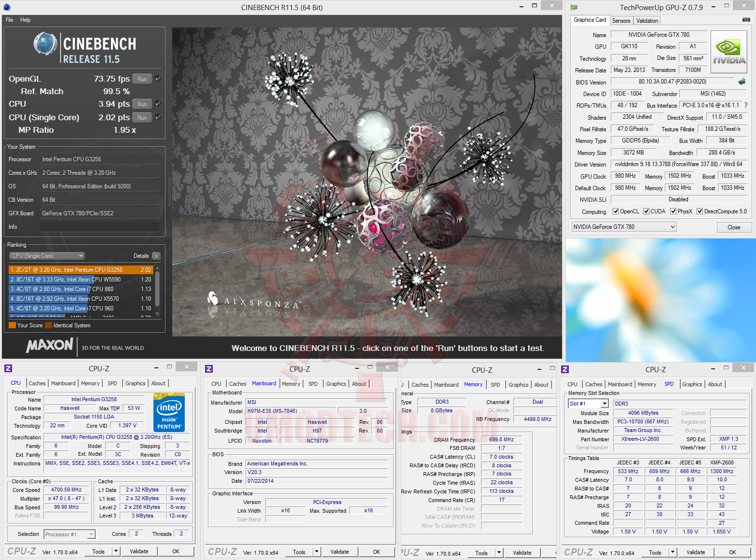
Task: Select ranking row 'Intel Core i7 CPU 960'
Action: click(x=81, y=308)
